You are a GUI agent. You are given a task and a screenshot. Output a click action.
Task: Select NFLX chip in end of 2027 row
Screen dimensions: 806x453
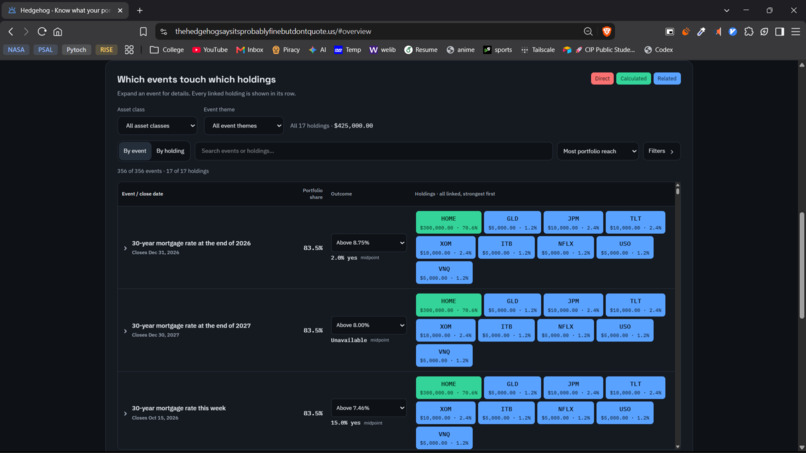click(565, 331)
